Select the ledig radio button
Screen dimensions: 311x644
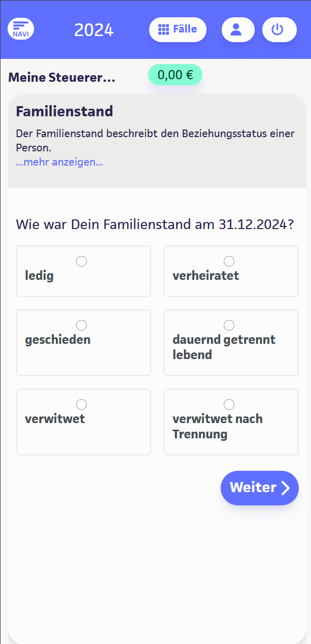(81, 261)
